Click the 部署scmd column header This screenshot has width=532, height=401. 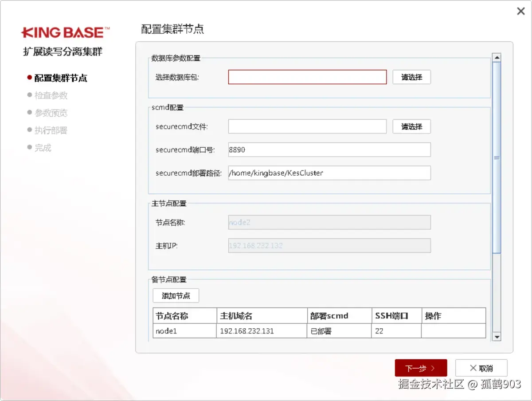(x=340, y=316)
